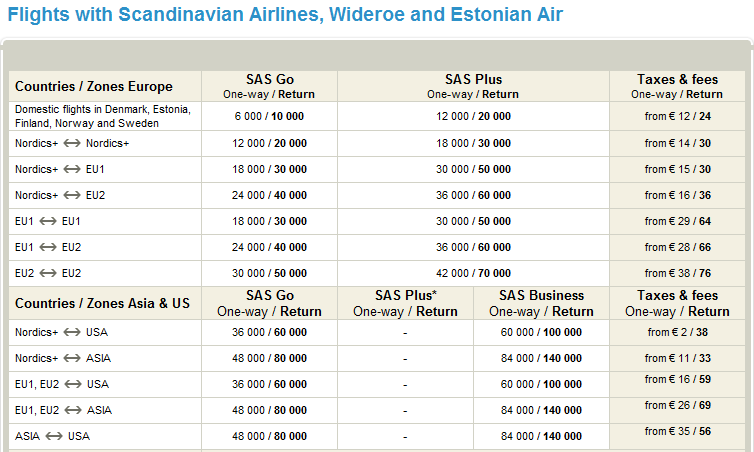Viewport: 754px width, 452px height.
Task: Click the arrow icon in the Nordics+ to Nordics+ row
Action: coord(71,143)
